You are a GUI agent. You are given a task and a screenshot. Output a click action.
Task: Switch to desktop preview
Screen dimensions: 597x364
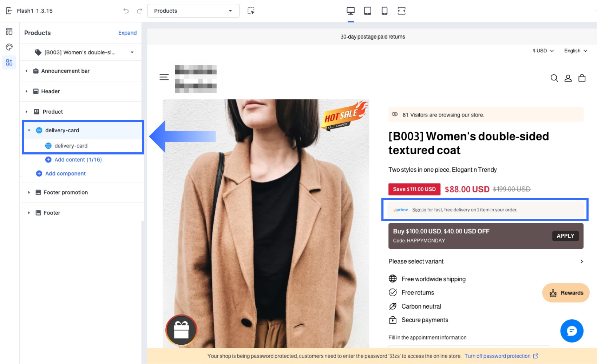click(350, 11)
